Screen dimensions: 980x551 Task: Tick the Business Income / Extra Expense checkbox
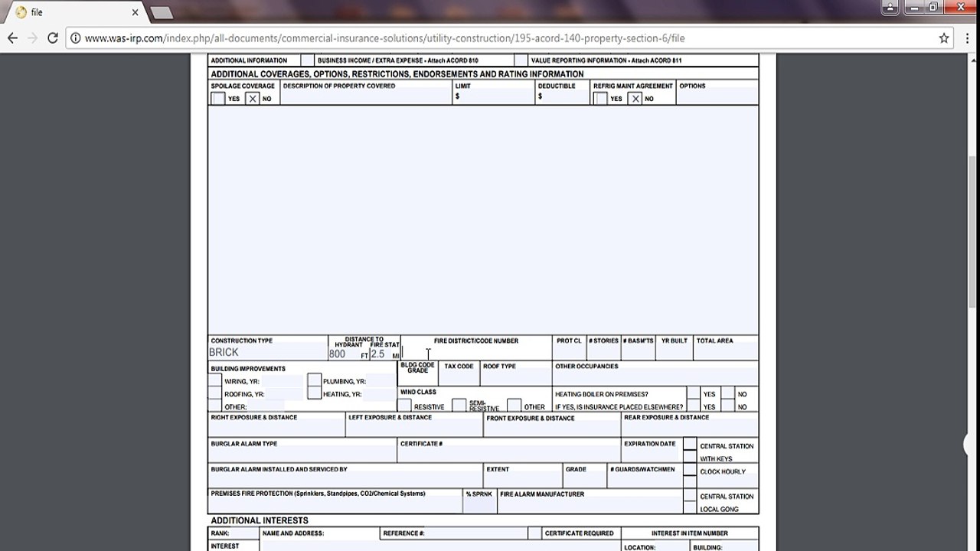307,60
